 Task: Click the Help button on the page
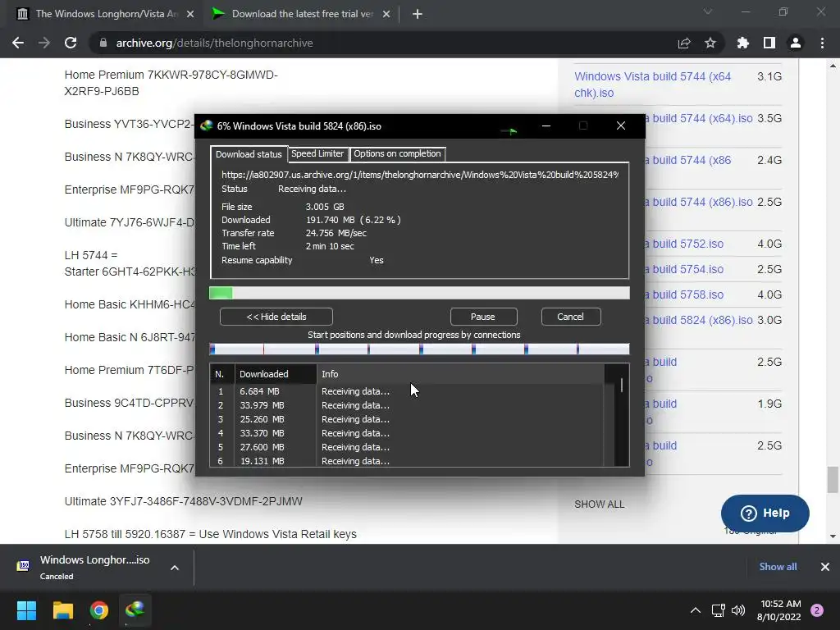[x=765, y=514]
